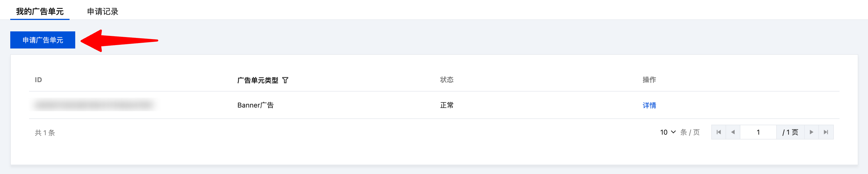Click the 操作 column header
Image resolution: width=868 pixels, height=174 pixels.
(x=649, y=80)
